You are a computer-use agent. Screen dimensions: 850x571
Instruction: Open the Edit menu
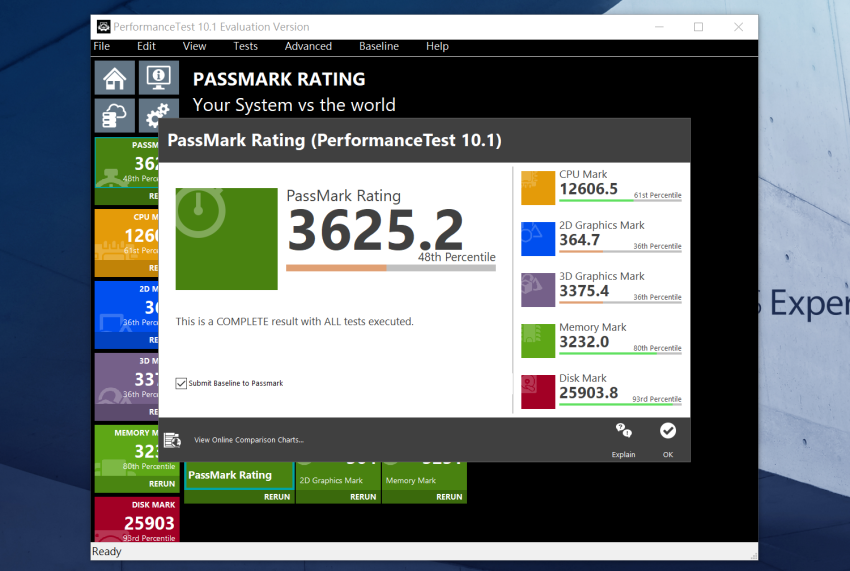[146, 46]
